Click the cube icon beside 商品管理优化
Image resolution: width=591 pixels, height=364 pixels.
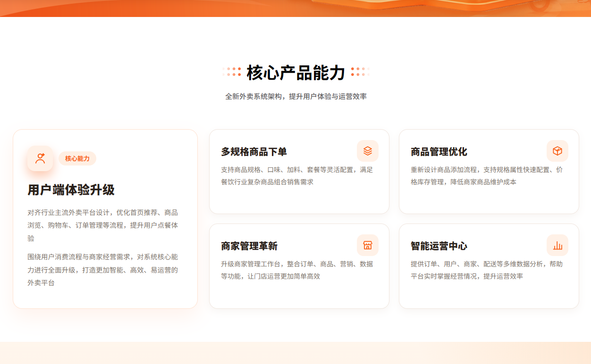(x=557, y=151)
